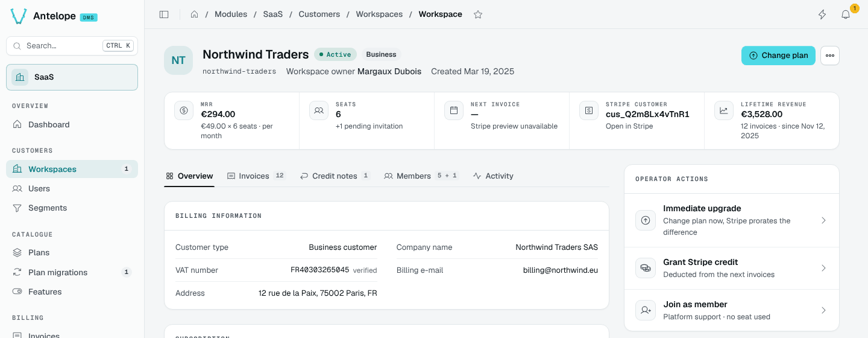Screen dimensions: 868x338
Task: Click SaaS in the breadcrumb
Action: 273,14
